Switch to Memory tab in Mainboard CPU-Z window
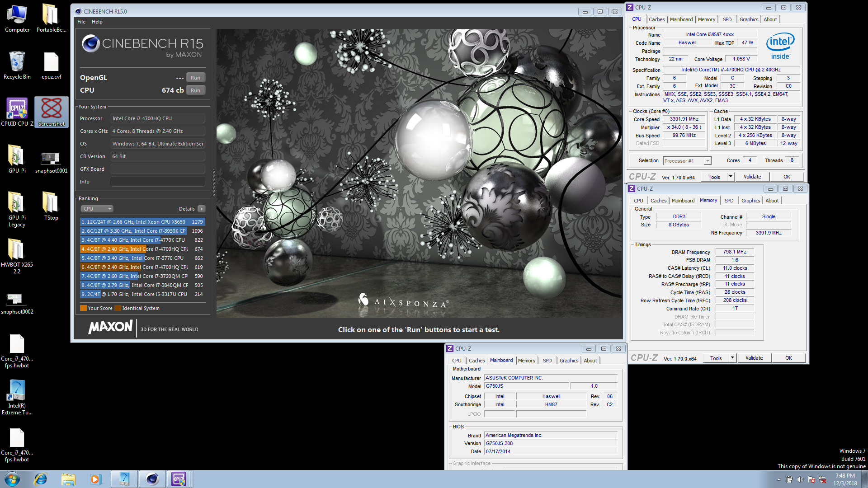The width and height of the screenshot is (868, 488). pyautogui.click(x=526, y=361)
